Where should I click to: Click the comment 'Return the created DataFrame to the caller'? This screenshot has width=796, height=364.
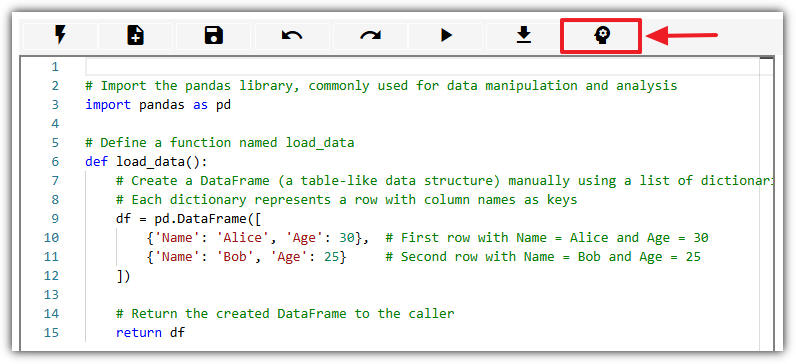(285, 314)
